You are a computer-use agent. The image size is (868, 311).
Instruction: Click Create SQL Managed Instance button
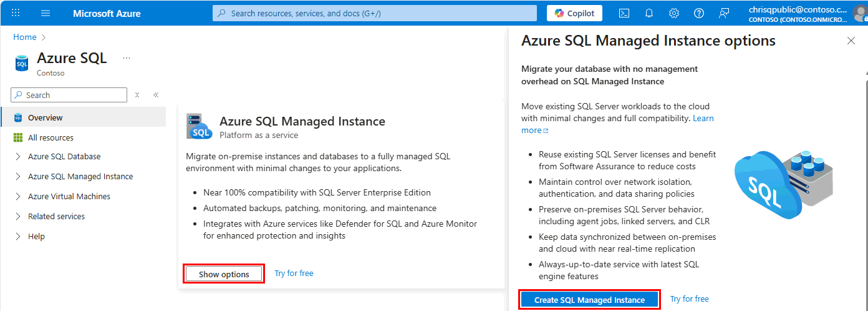[589, 300]
